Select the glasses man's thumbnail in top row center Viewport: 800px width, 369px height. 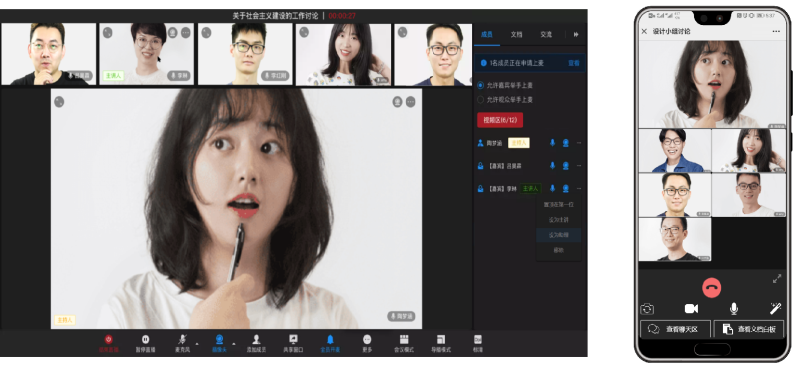pos(245,54)
